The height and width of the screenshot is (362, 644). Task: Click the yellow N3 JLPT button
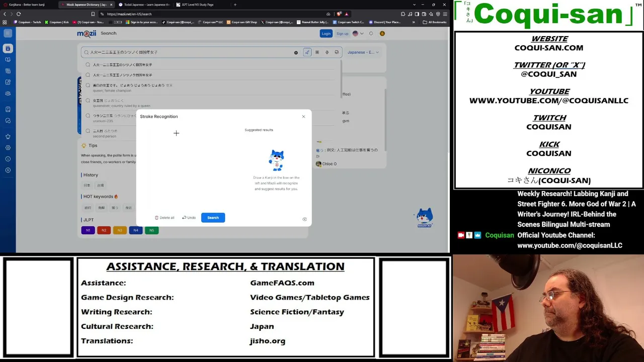click(x=120, y=230)
